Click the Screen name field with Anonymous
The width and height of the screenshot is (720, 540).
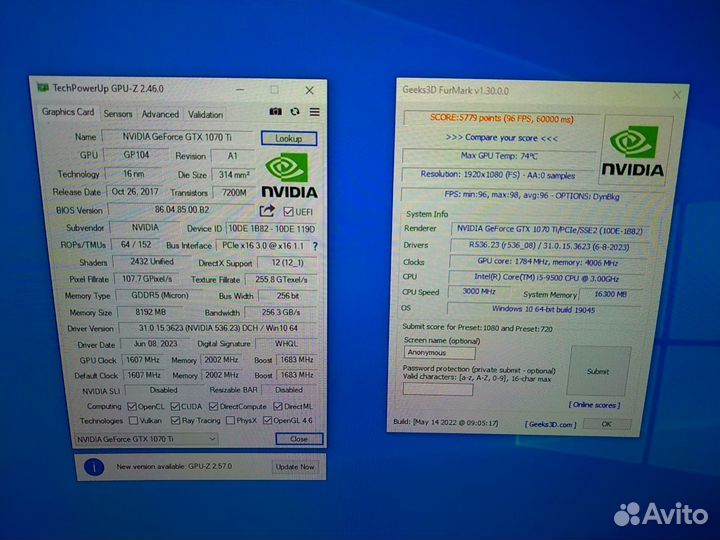439,353
